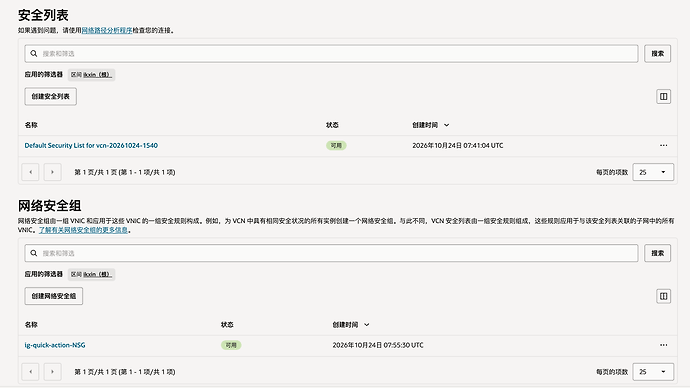The height and width of the screenshot is (388, 690).
Task: Click 状态 column header in security lists table
Action: pyautogui.click(x=332, y=125)
